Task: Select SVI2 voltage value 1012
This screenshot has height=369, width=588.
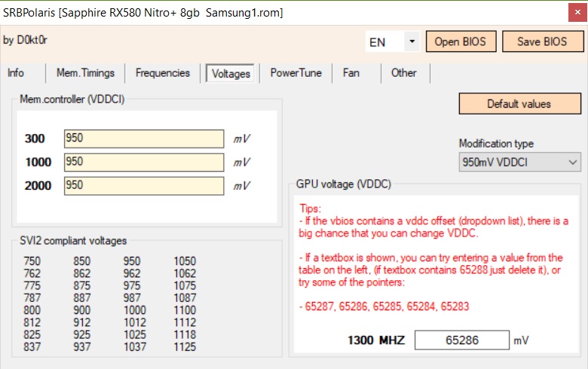Action: 135,322
